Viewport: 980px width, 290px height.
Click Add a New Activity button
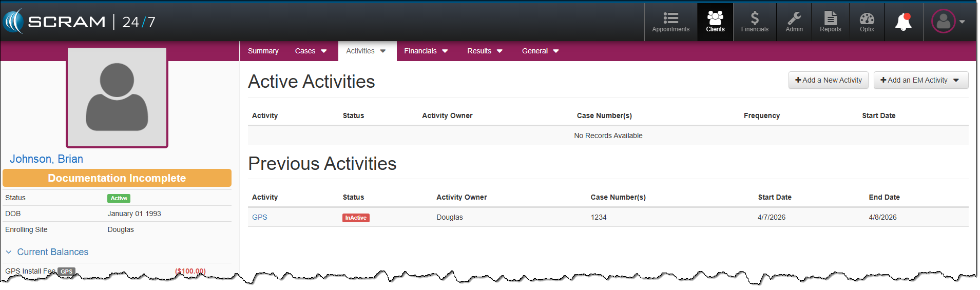pos(828,80)
